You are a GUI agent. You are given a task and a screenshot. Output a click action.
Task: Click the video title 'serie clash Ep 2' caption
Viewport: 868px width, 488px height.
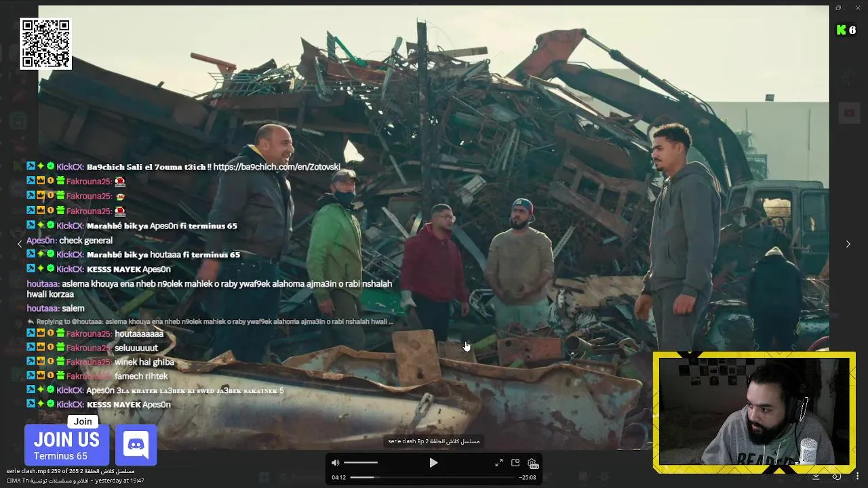click(433, 441)
